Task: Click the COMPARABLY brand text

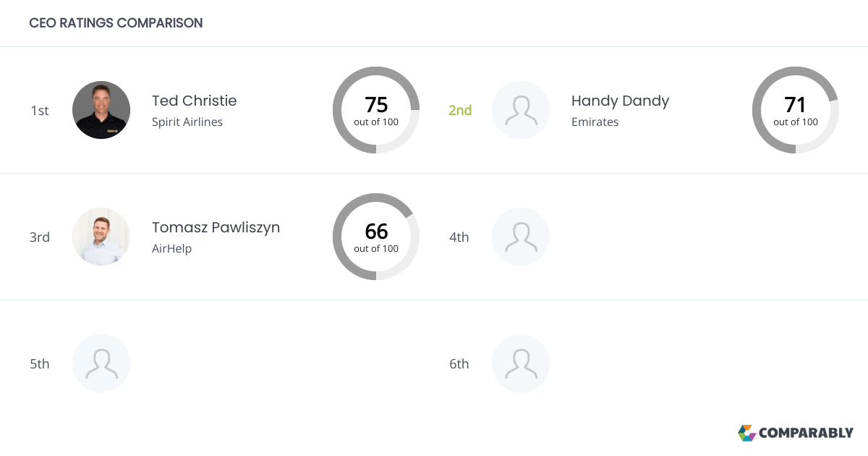Action: [807, 434]
